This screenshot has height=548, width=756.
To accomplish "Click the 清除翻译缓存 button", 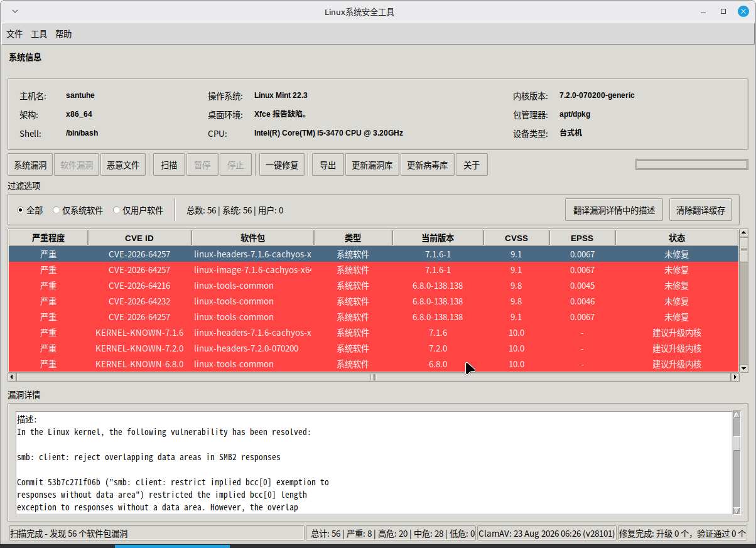I will coord(701,210).
